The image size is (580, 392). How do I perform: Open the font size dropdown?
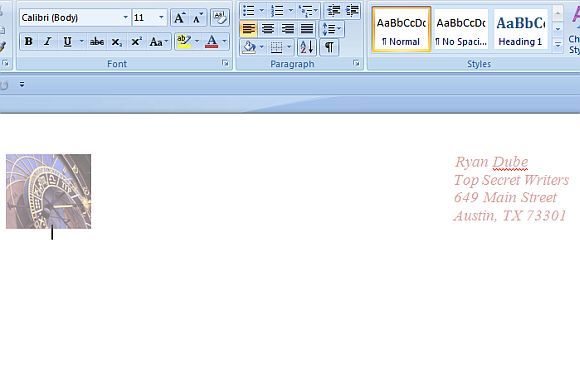(x=161, y=17)
